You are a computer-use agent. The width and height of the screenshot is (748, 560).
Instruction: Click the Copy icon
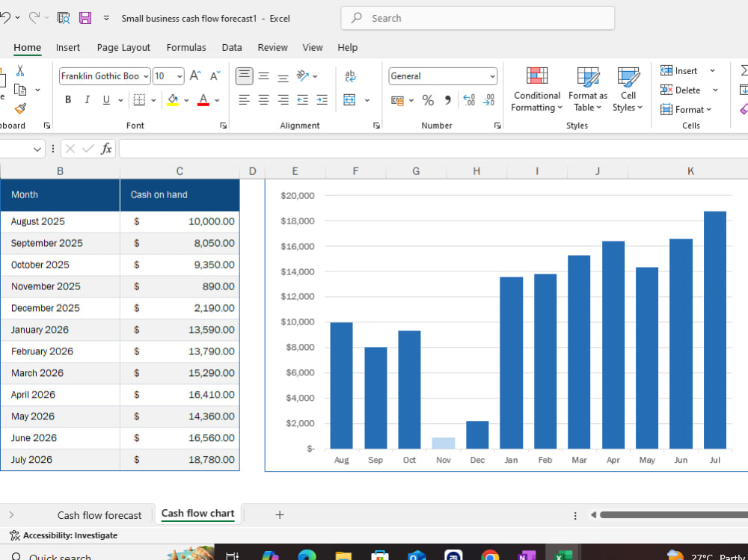(x=20, y=90)
